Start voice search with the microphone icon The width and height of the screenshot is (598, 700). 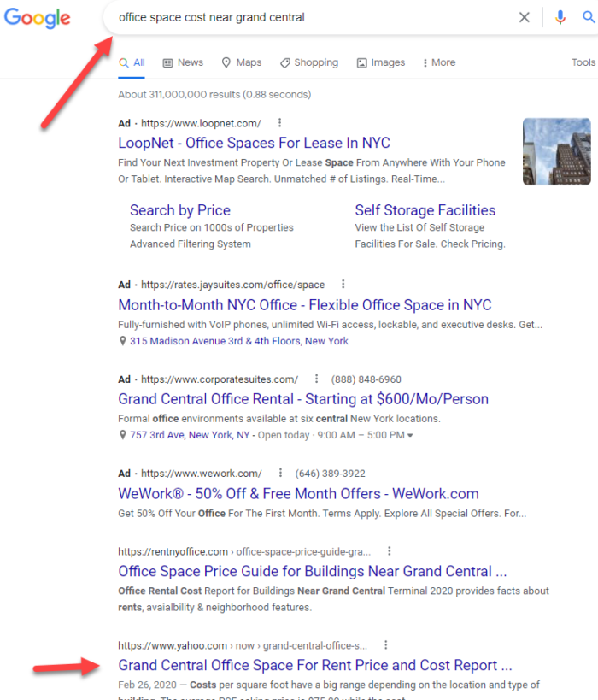(x=560, y=17)
